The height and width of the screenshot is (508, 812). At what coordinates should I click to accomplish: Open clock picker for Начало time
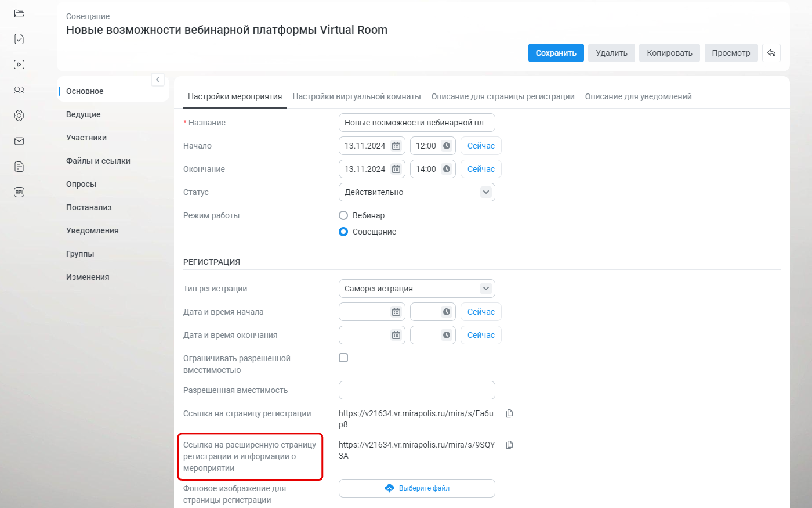pos(447,146)
